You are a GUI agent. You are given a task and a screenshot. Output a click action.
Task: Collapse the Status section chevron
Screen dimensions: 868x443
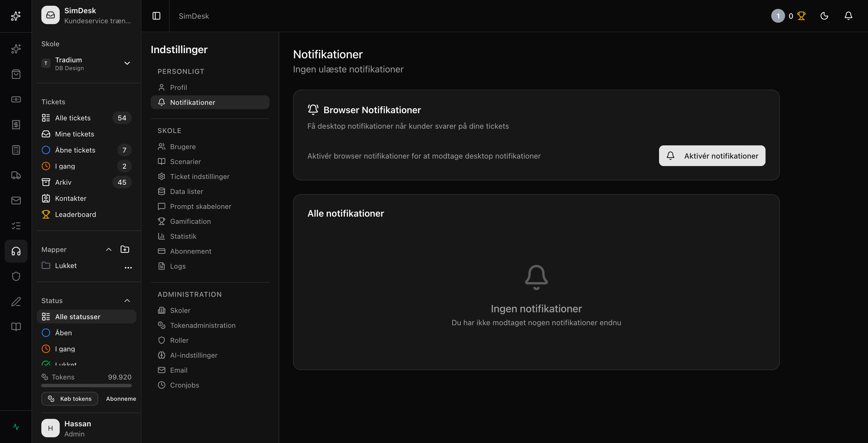(127, 301)
